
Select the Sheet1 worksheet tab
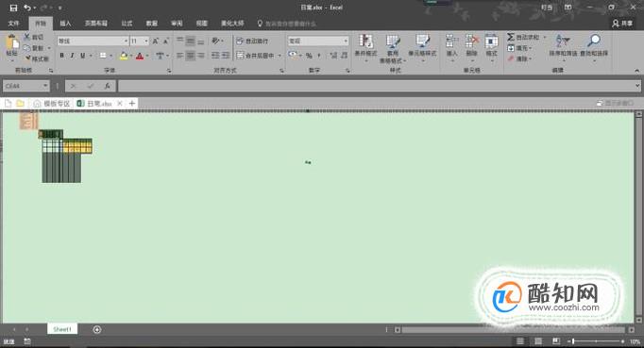62,329
